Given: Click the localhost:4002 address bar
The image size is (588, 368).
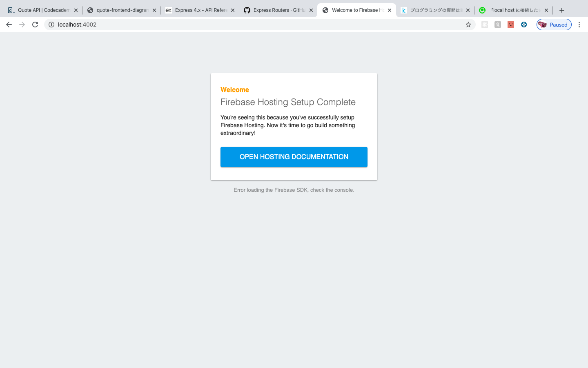Looking at the screenshot, I should coord(260,25).
